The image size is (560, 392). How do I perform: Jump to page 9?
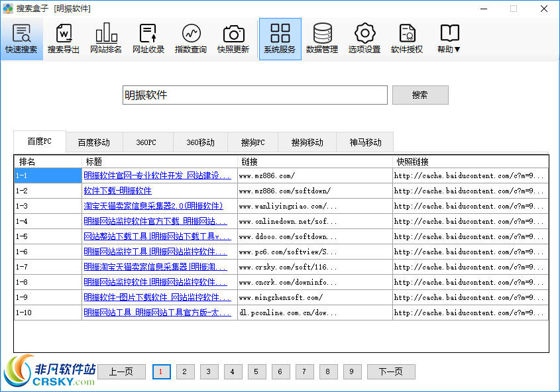[352, 371]
